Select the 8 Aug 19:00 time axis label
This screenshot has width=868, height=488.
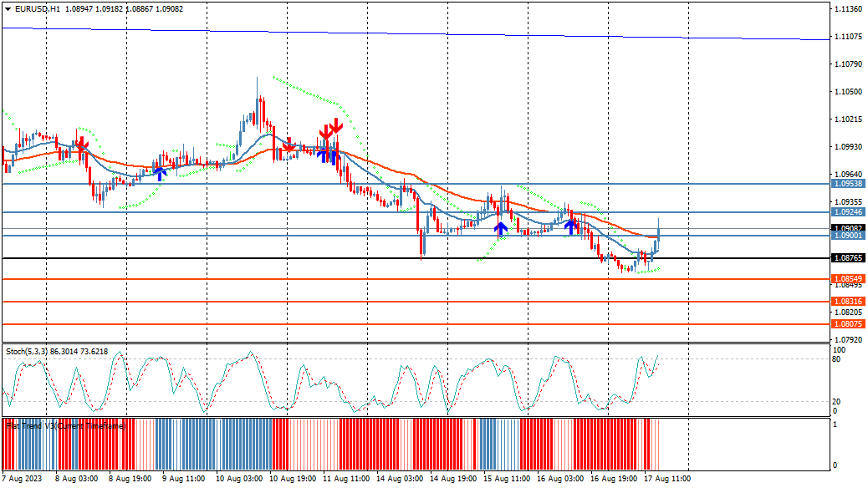(x=130, y=479)
